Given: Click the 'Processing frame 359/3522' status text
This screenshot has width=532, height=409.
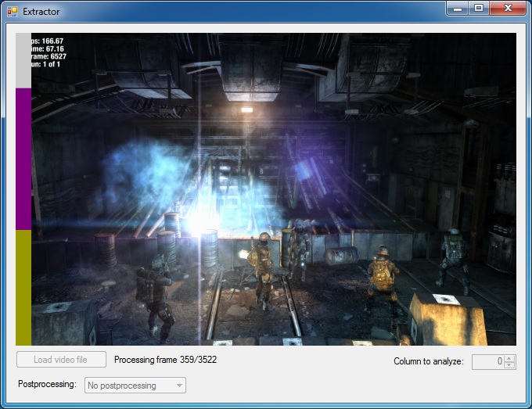Looking at the screenshot, I should [165, 360].
